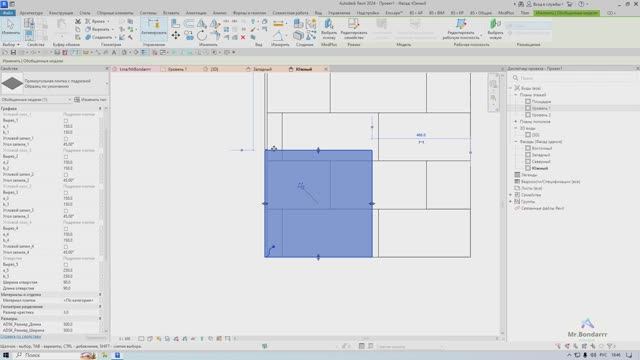Viewport: 640px width, 360px height.
Task: Open the Архитектура ribbon tab
Action: (x=31, y=13)
